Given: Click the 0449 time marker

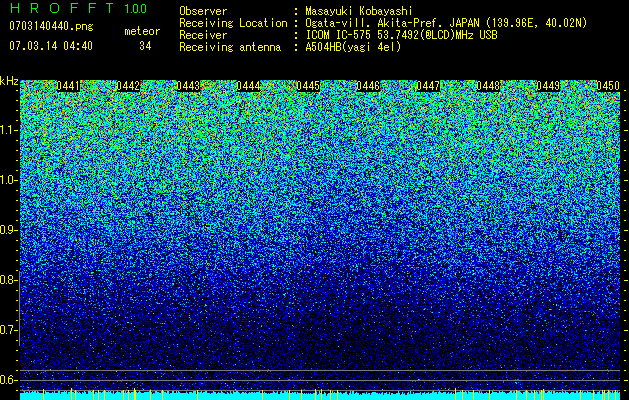Looking at the screenshot, I should tap(548, 86).
